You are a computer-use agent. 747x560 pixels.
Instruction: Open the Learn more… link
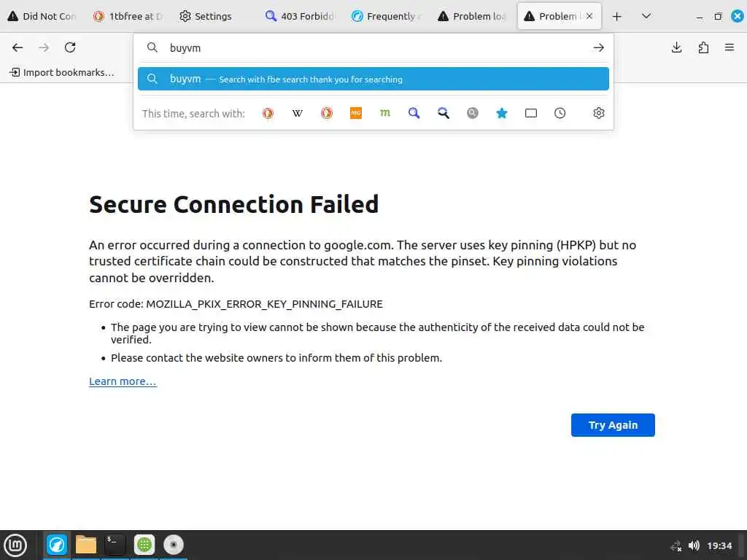[123, 381]
